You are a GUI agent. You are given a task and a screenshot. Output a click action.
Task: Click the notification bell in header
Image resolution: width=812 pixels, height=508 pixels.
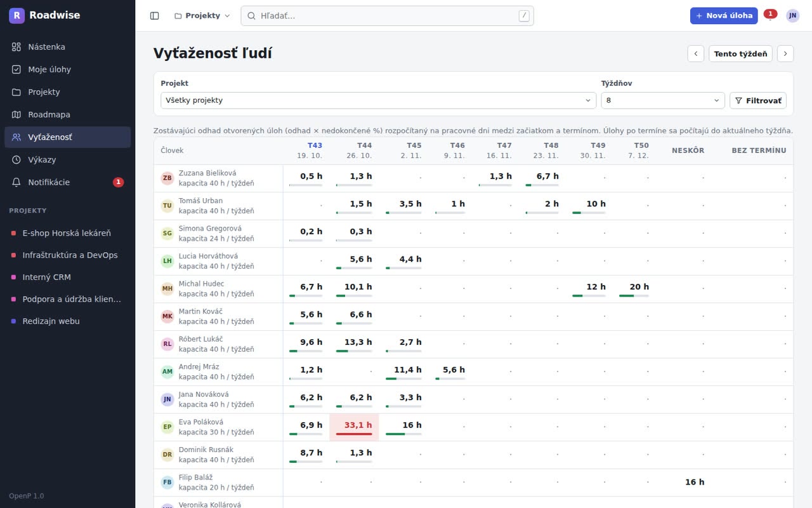tap(769, 16)
